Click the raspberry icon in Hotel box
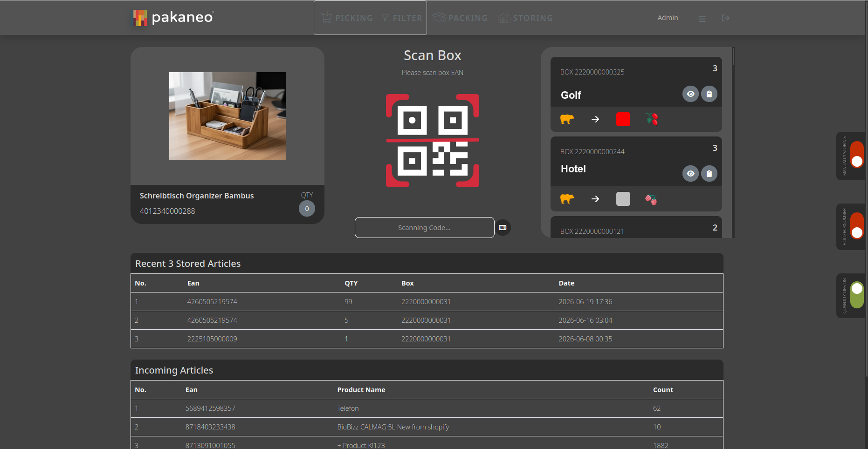The width and height of the screenshot is (868, 449). 651,199
